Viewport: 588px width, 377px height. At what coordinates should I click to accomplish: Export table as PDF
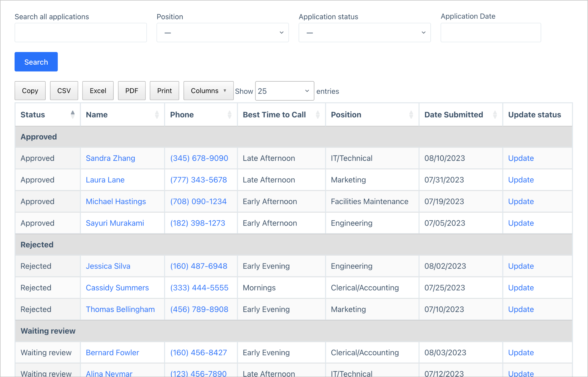point(132,91)
